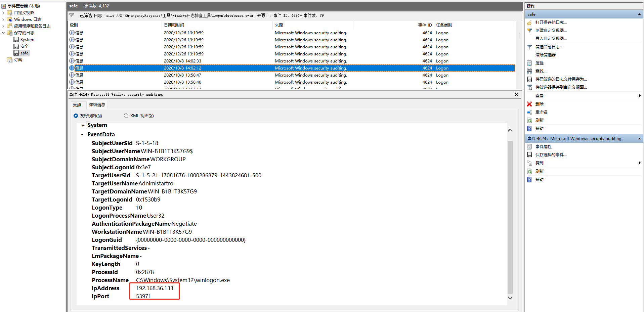Click the filter funnel icon above list
The width and height of the screenshot is (644, 312).
click(72, 15)
